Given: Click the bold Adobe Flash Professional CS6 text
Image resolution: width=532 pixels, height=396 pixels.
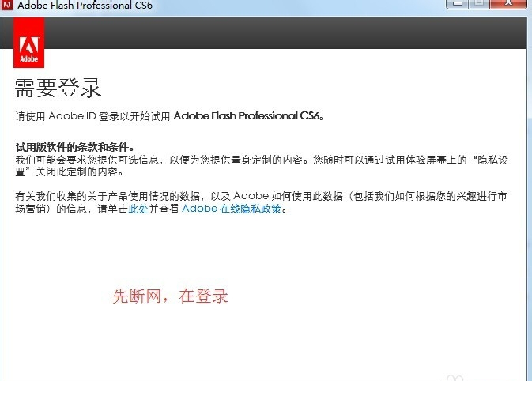Looking at the screenshot, I should 247,116.
